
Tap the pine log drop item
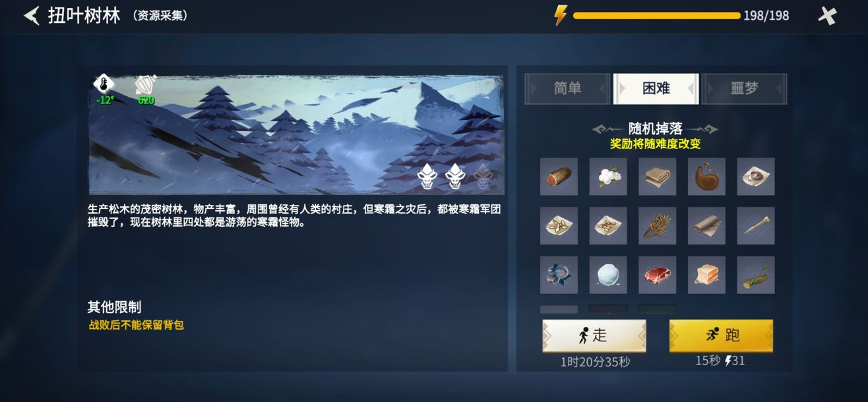click(x=559, y=177)
